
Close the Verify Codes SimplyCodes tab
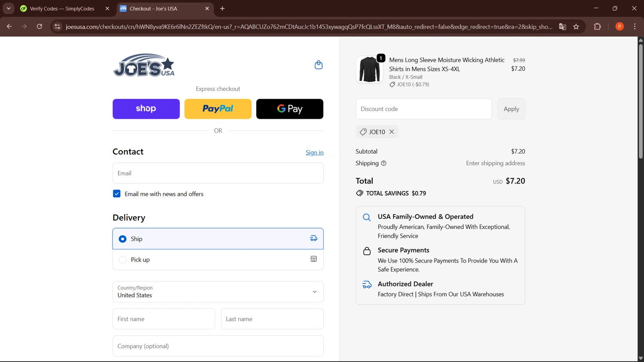tap(107, 9)
